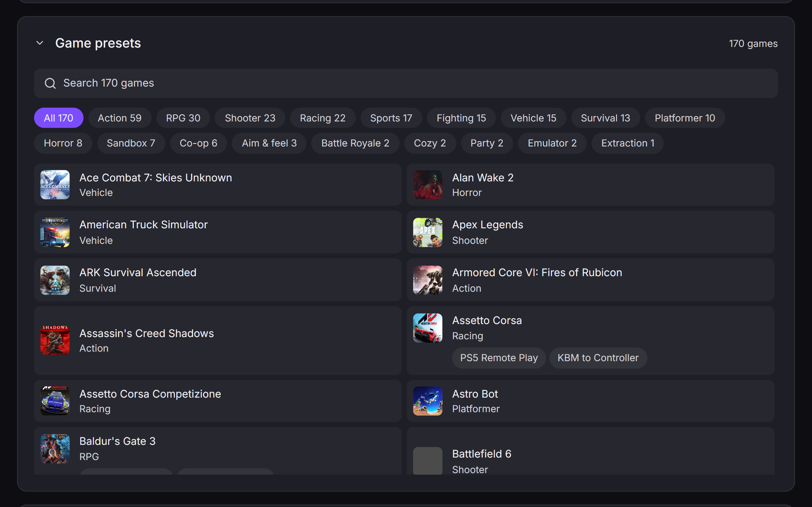Pick the Co-op 6 chip
812x507 pixels.
click(199, 143)
